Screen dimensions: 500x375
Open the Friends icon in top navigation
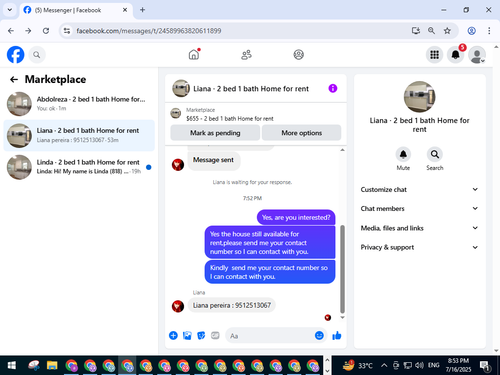point(246,55)
